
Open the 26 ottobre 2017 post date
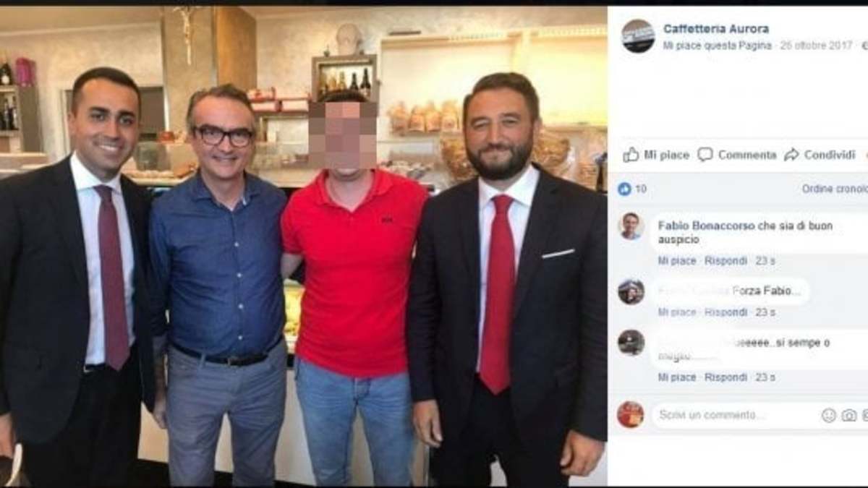(x=817, y=46)
